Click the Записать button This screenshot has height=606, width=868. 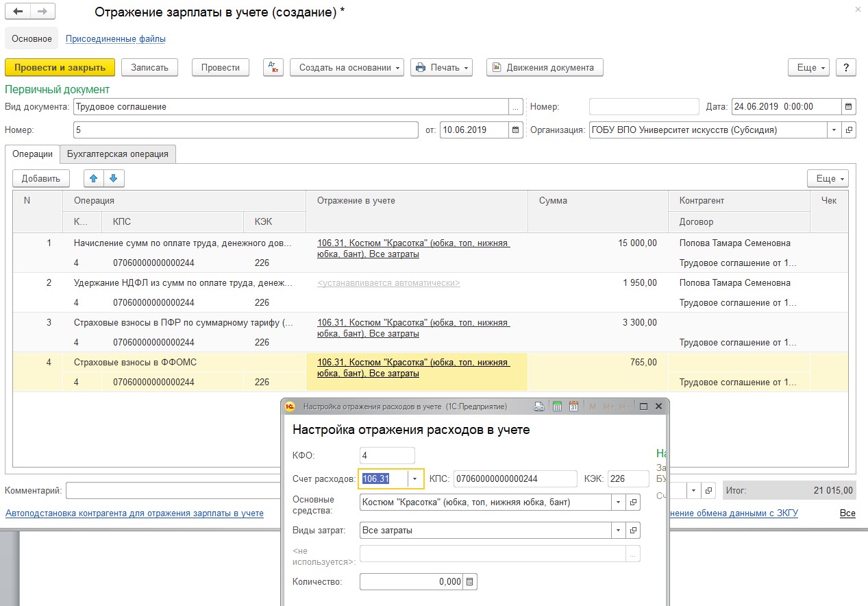149,67
